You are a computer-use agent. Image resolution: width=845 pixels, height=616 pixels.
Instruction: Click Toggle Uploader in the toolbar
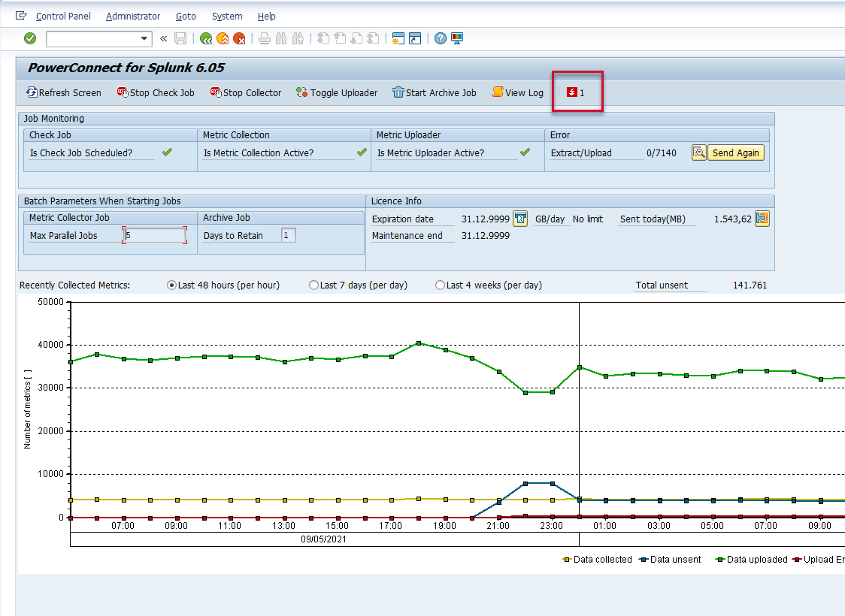click(x=336, y=92)
